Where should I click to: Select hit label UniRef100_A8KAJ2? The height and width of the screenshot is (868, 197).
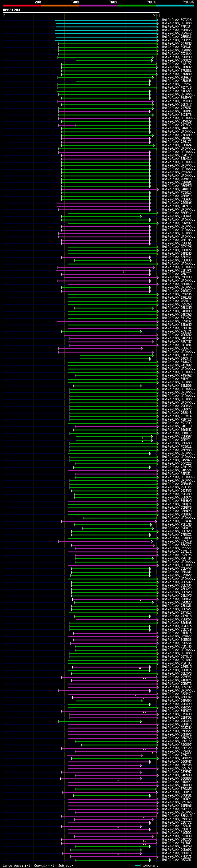pos(177,433)
